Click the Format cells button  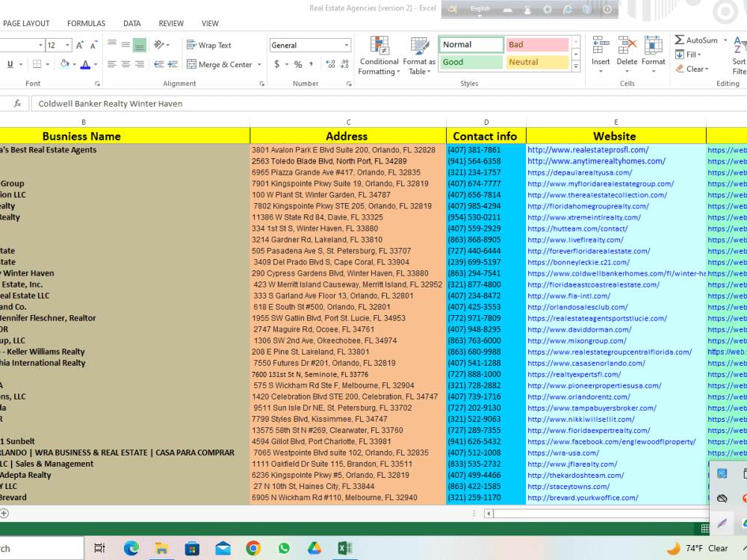(654, 55)
